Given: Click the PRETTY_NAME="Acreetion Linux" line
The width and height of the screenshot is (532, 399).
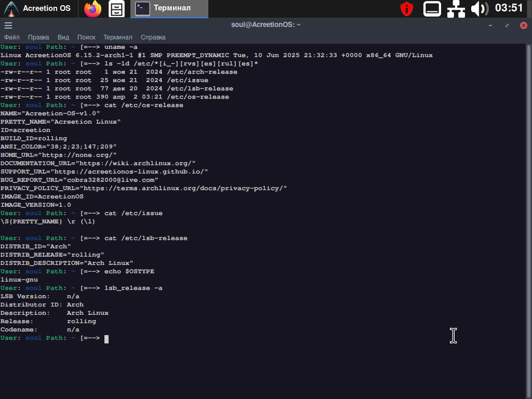Looking at the screenshot, I should coord(61,122).
